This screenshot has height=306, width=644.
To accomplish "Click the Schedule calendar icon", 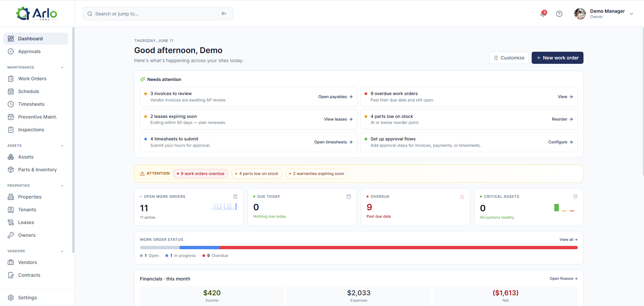I will click(11, 91).
